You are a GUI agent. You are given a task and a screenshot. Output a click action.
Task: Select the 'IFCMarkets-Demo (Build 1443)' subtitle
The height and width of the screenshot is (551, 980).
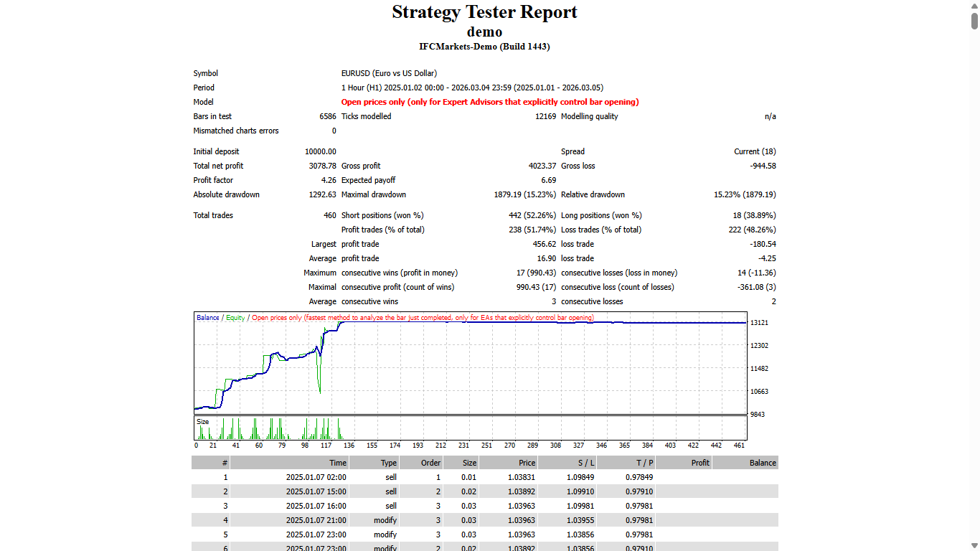click(484, 47)
